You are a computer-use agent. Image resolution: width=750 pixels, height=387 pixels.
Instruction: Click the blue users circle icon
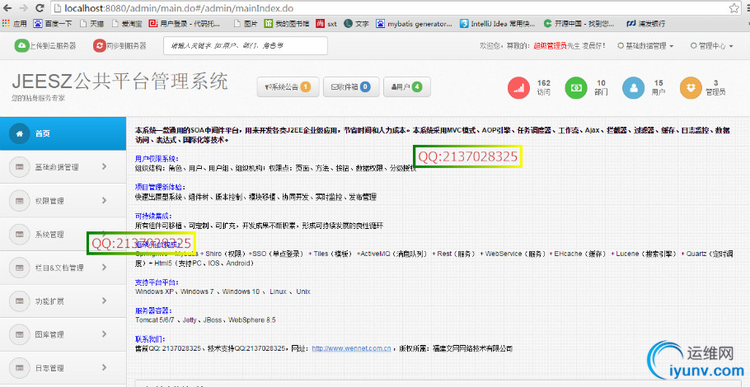click(x=633, y=88)
